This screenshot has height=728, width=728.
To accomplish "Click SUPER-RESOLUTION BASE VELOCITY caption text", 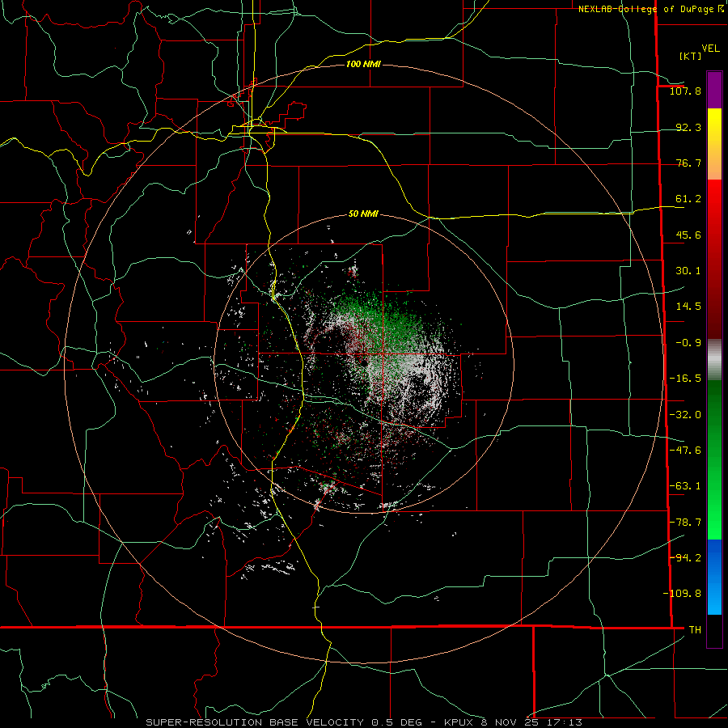I will click(x=255, y=722).
